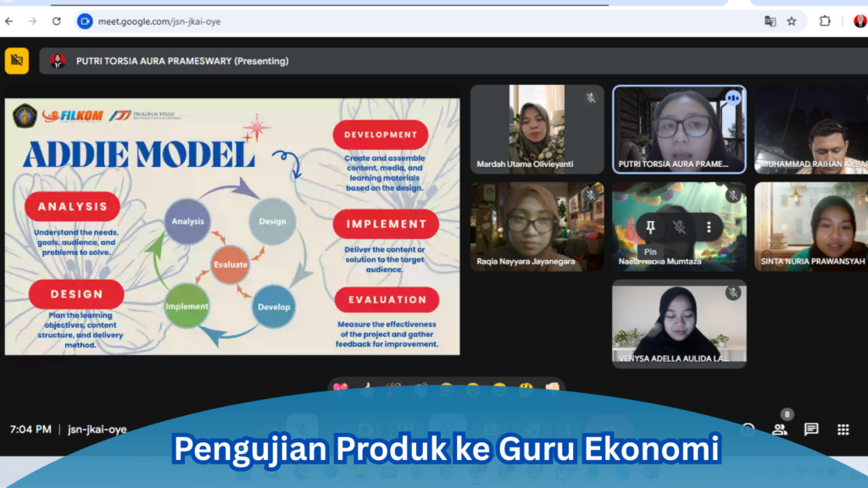The height and width of the screenshot is (488, 868).
Task: Open the People panel icon
Action: pyautogui.click(x=779, y=430)
